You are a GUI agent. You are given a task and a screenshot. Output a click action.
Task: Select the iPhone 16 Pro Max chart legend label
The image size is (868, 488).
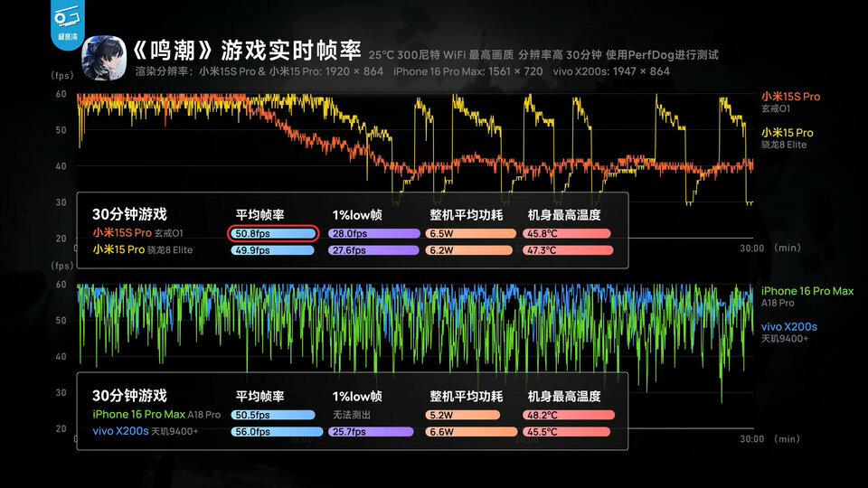807,291
